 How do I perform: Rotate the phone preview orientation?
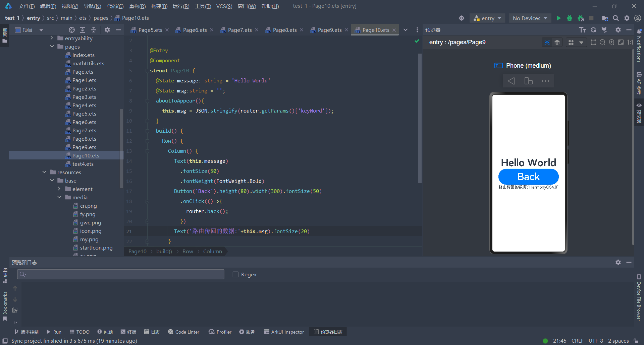click(528, 81)
